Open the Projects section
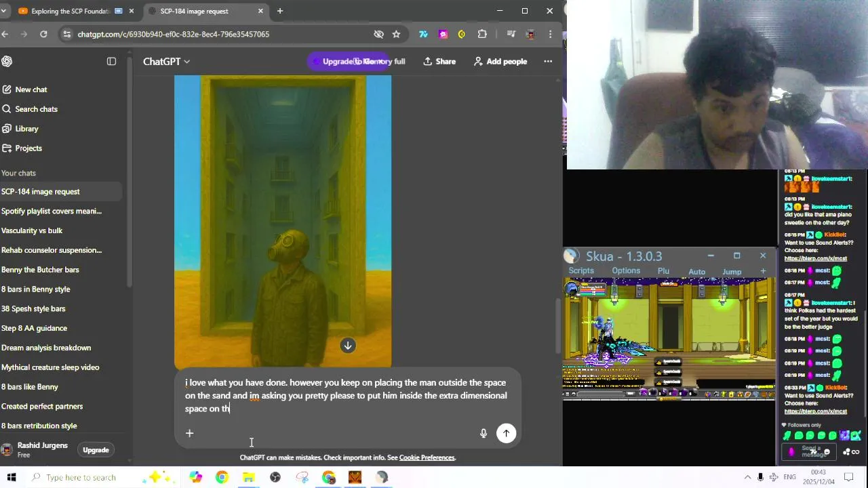This screenshot has width=868, height=488. pyautogui.click(x=28, y=148)
